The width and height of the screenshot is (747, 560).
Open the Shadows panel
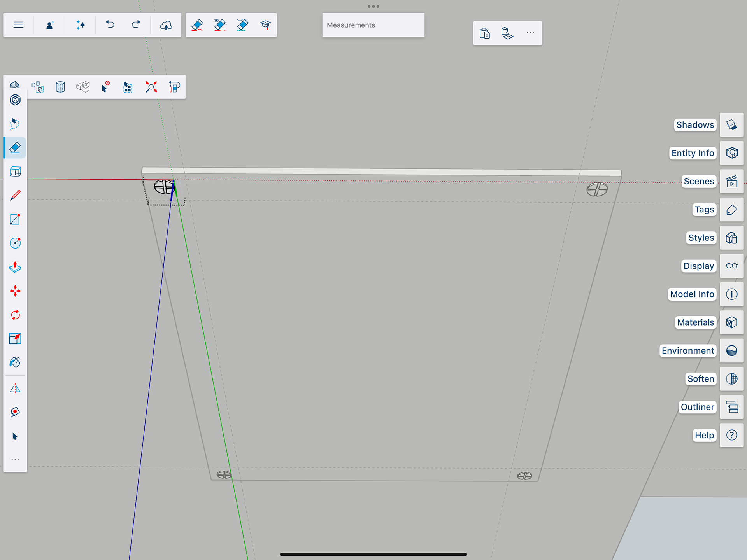click(x=731, y=125)
